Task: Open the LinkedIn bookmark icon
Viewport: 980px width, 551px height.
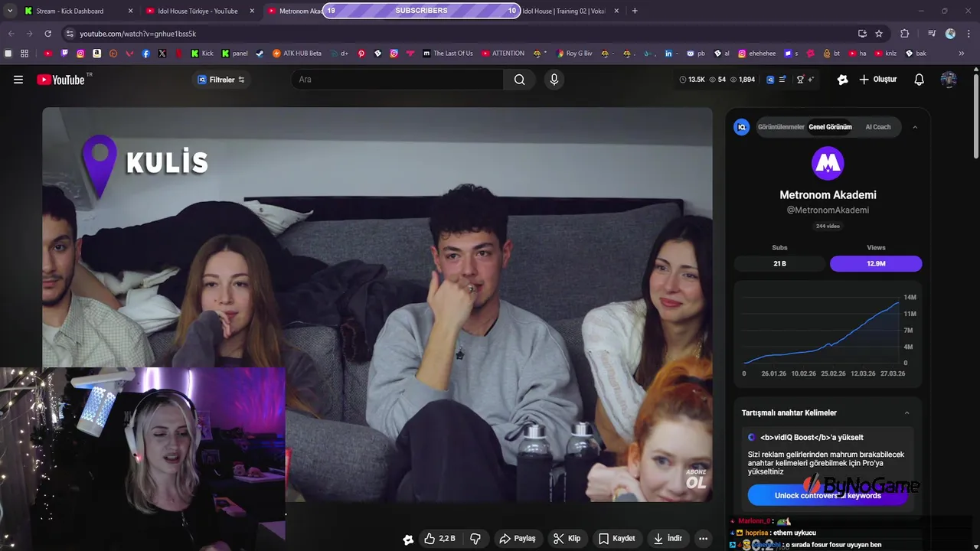Action: tap(668, 54)
